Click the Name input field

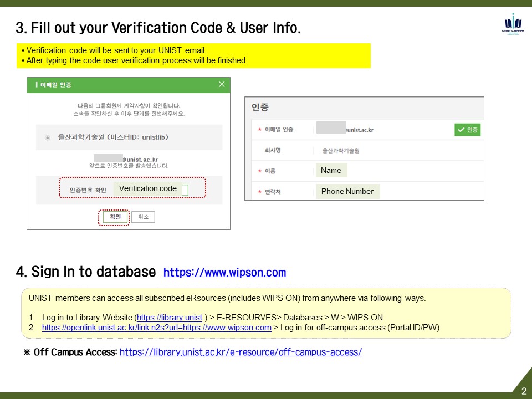(x=331, y=171)
